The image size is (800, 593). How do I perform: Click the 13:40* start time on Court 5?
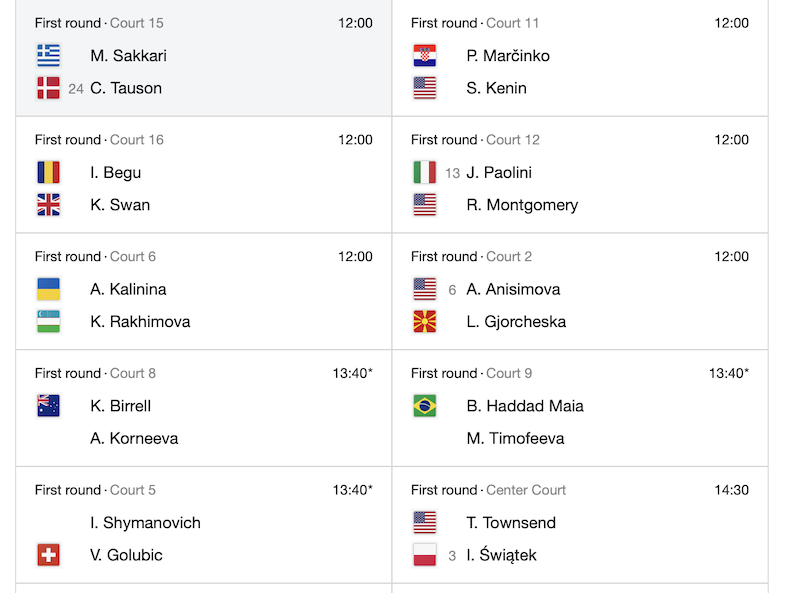353,490
